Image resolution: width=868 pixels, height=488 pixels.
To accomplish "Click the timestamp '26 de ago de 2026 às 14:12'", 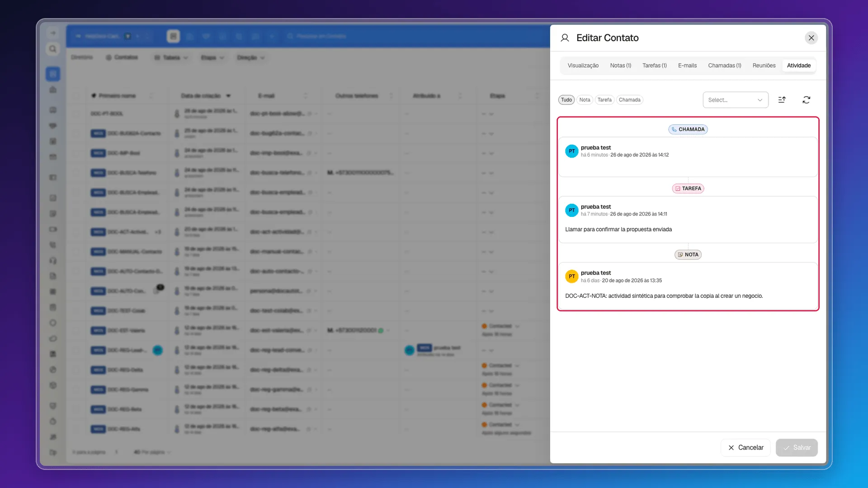I will pyautogui.click(x=639, y=155).
